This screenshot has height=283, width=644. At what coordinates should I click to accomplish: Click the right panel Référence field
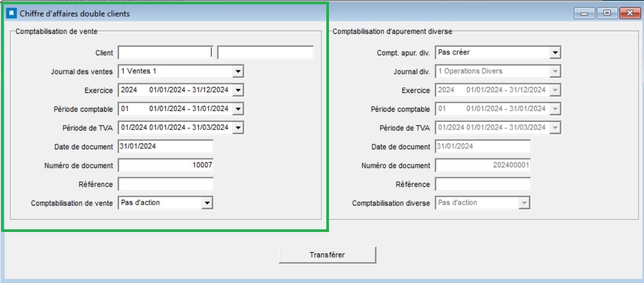pos(483,184)
